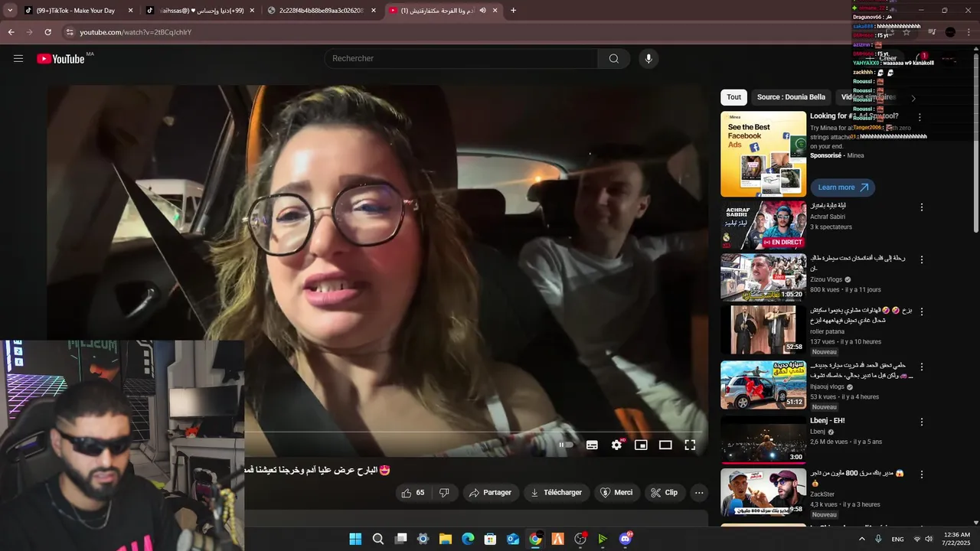Go to the YouTube home logo
This screenshot has width=980, height=551.
click(60, 59)
